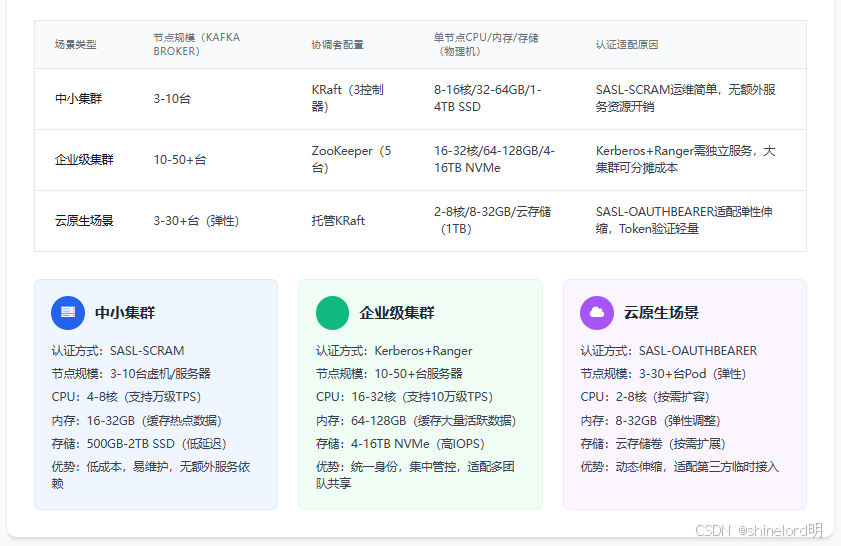Click the 存储：500GB-2TB SSD line

139,444
